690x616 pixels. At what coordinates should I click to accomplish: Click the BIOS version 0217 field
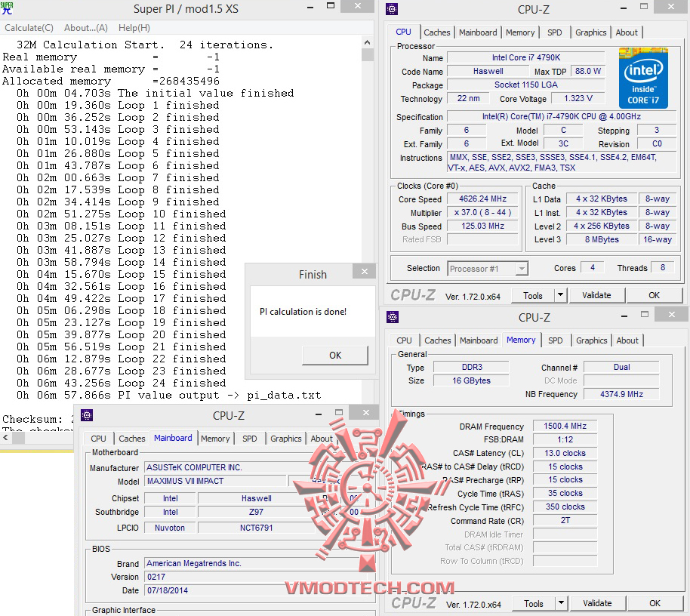coord(255,577)
